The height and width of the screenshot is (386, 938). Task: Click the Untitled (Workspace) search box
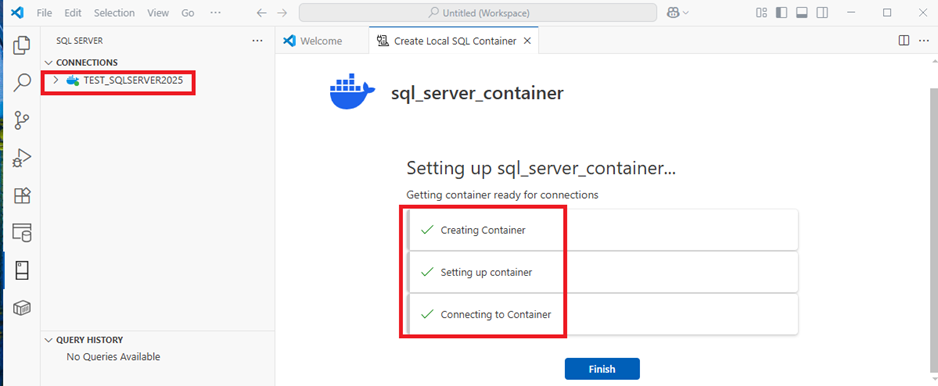tap(478, 13)
